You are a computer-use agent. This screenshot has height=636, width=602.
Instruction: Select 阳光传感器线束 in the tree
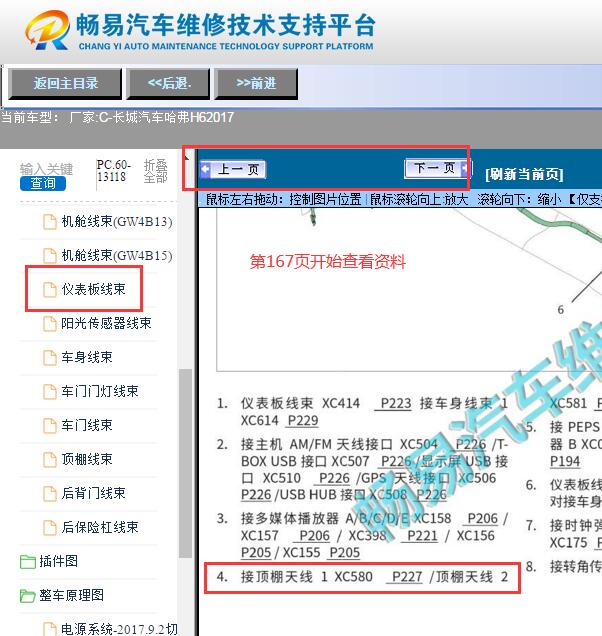pyautogui.click(x=106, y=323)
